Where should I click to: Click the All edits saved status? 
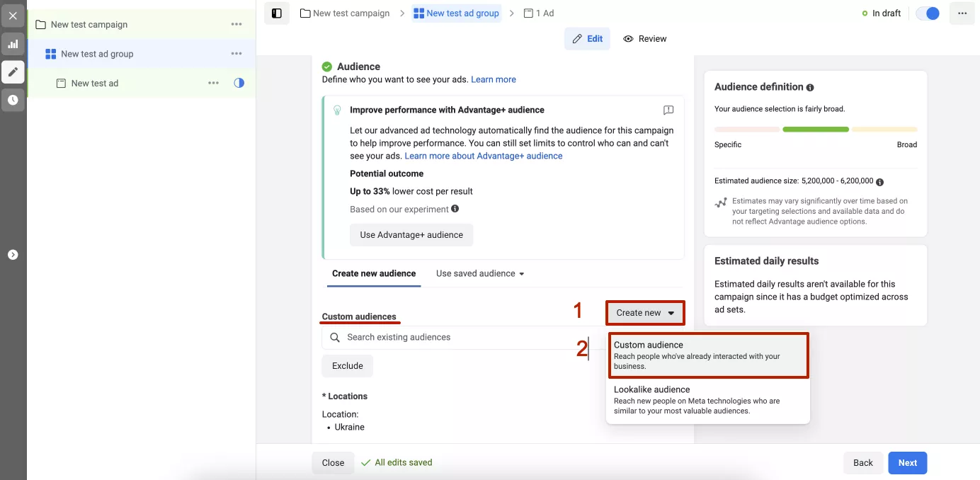[397, 463]
